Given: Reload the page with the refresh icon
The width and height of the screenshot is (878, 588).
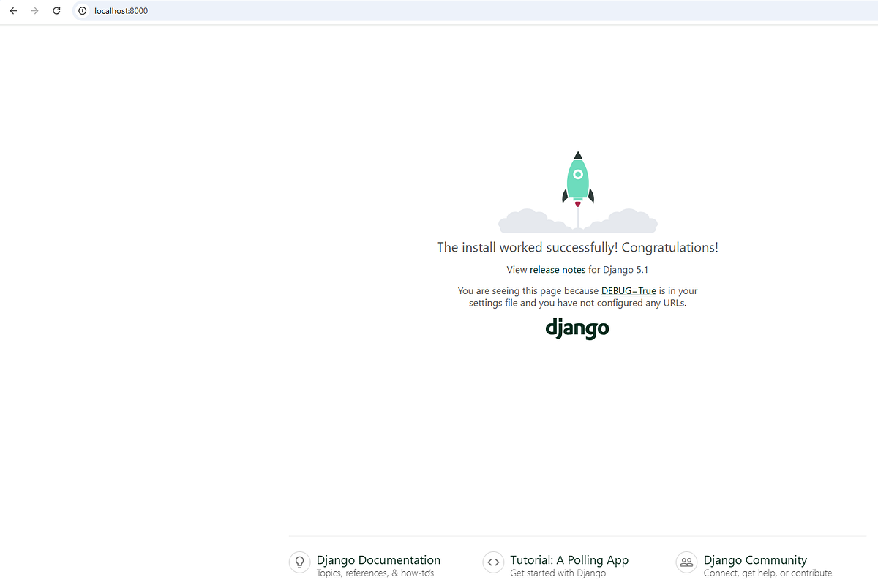Looking at the screenshot, I should pos(56,11).
